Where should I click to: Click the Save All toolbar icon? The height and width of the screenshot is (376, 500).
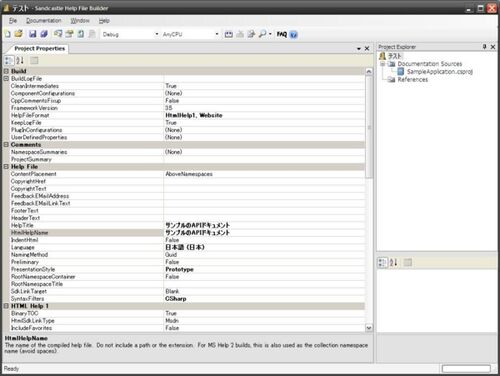click(44, 34)
